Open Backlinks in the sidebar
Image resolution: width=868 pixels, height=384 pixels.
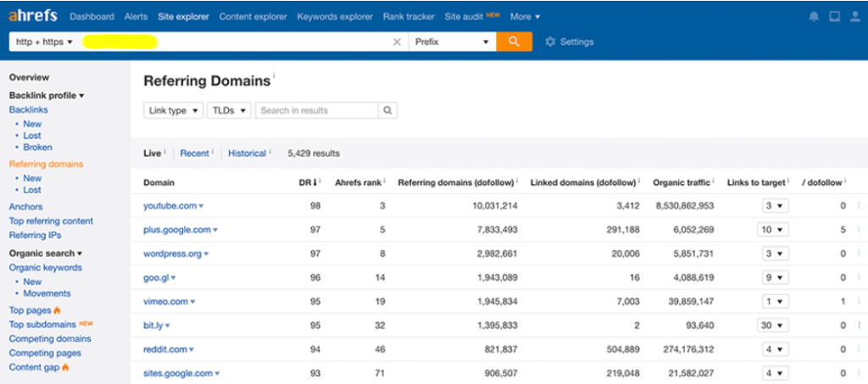coord(28,109)
